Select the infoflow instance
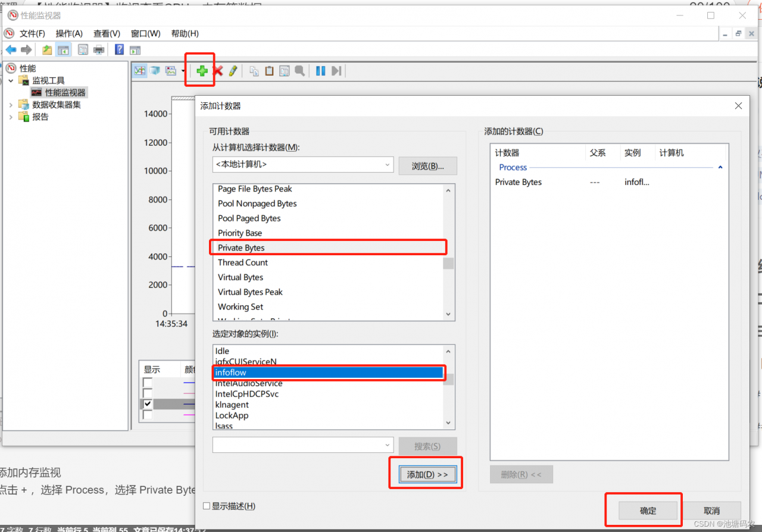762x532 pixels. (328, 373)
